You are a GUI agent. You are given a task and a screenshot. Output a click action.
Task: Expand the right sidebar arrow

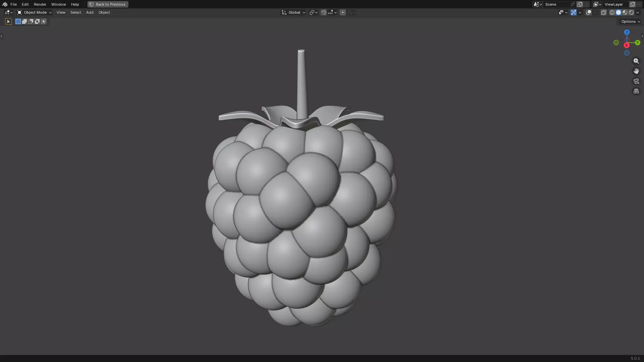tap(642, 36)
